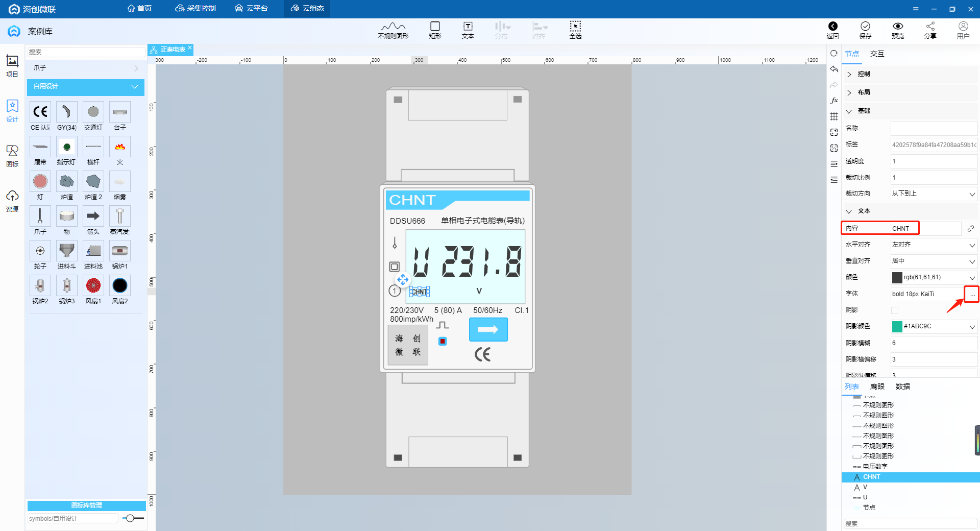Click the node list 搜索 search field
This screenshot has width=980, height=531.
click(x=910, y=524)
